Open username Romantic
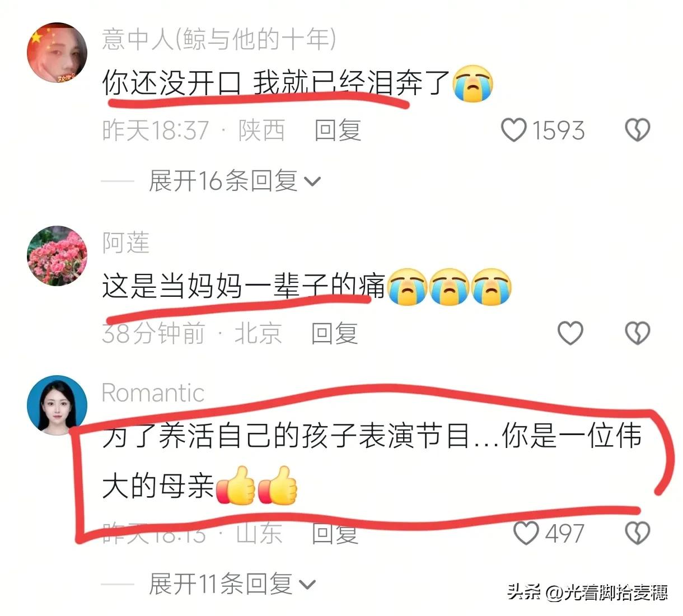 pyautogui.click(x=153, y=393)
